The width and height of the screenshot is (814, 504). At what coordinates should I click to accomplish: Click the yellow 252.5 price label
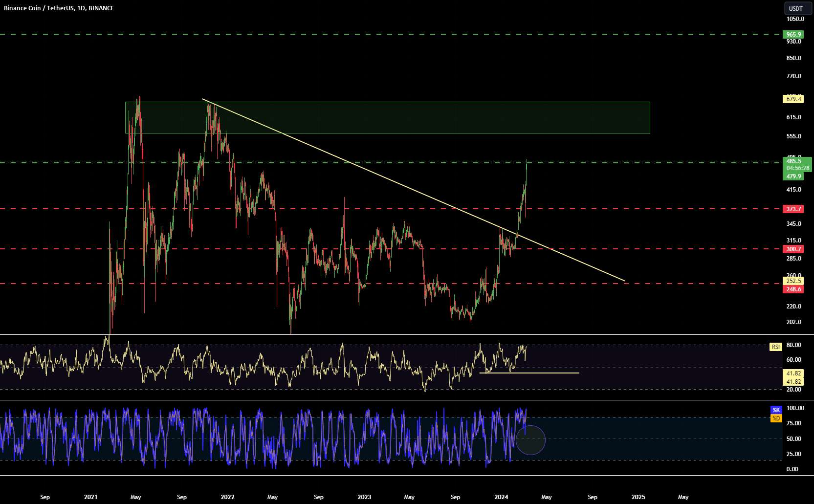pyautogui.click(x=793, y=281)
